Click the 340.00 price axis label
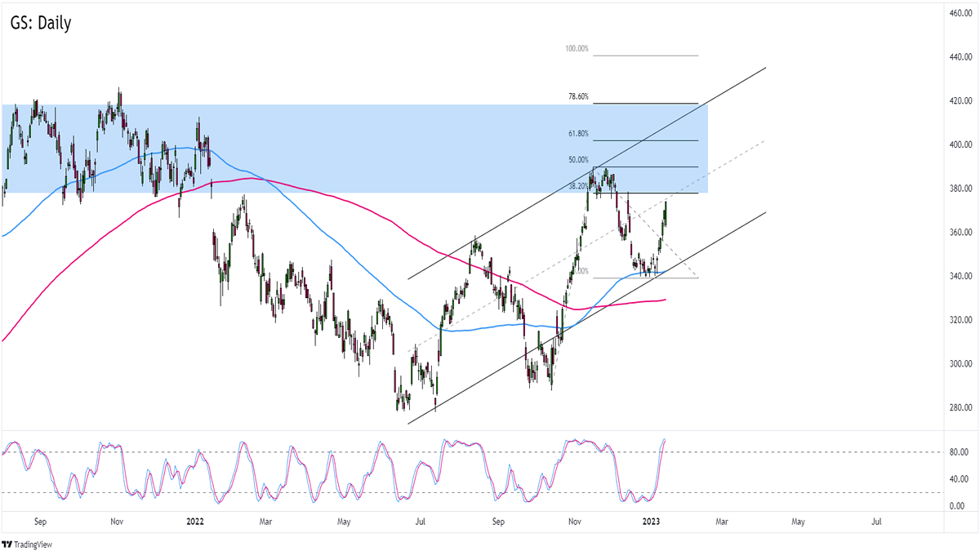 [x=952, y=276]
